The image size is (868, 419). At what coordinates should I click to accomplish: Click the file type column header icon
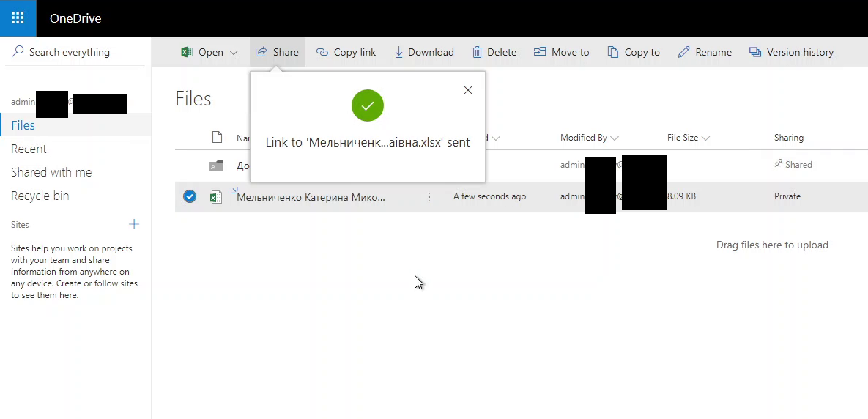click(217, 137)
